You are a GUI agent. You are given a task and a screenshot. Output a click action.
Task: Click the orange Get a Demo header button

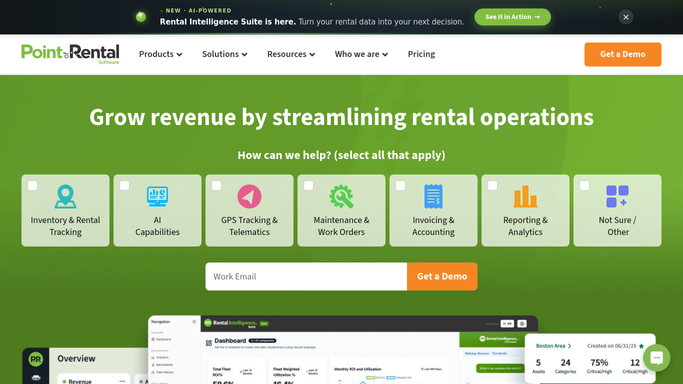click(622, 54)
